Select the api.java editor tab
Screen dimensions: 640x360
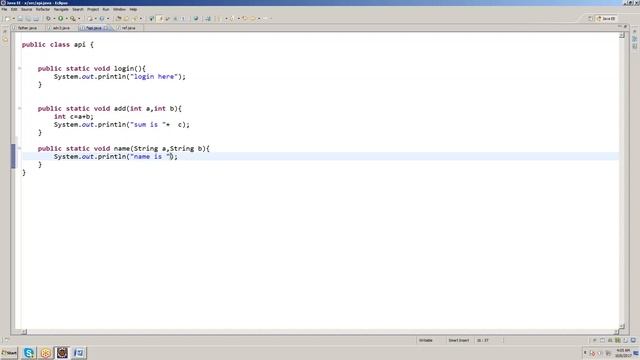[93, 28]
